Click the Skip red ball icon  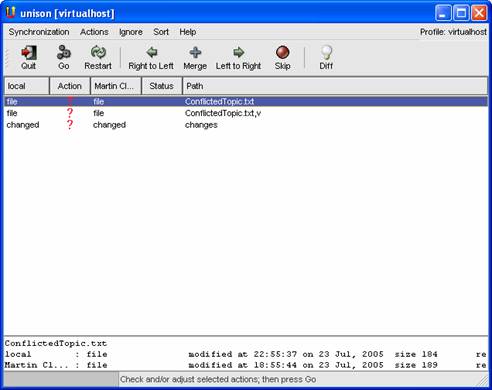point(282,52)
